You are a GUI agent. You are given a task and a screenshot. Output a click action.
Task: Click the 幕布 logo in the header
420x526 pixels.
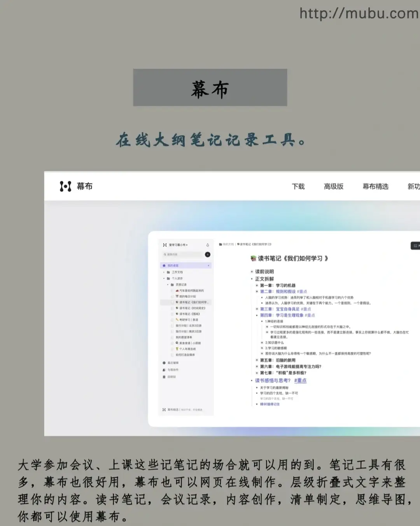pos(76,186)
